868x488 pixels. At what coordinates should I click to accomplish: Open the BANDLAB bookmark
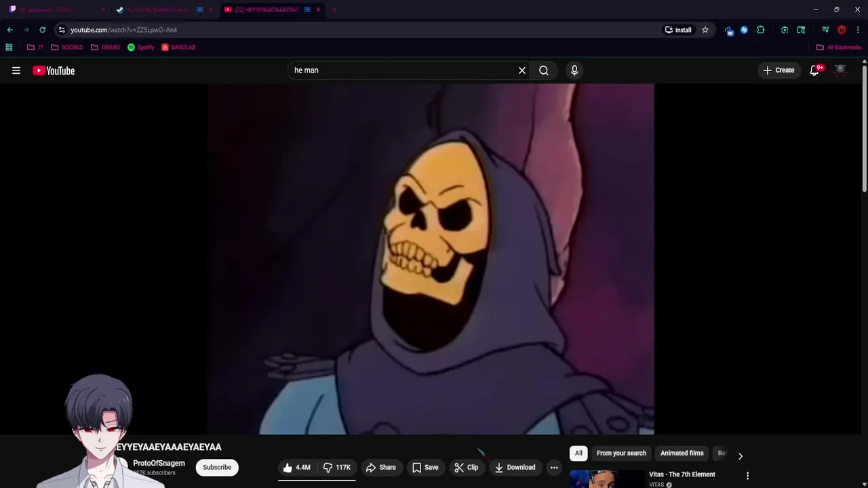coord(178,47)
